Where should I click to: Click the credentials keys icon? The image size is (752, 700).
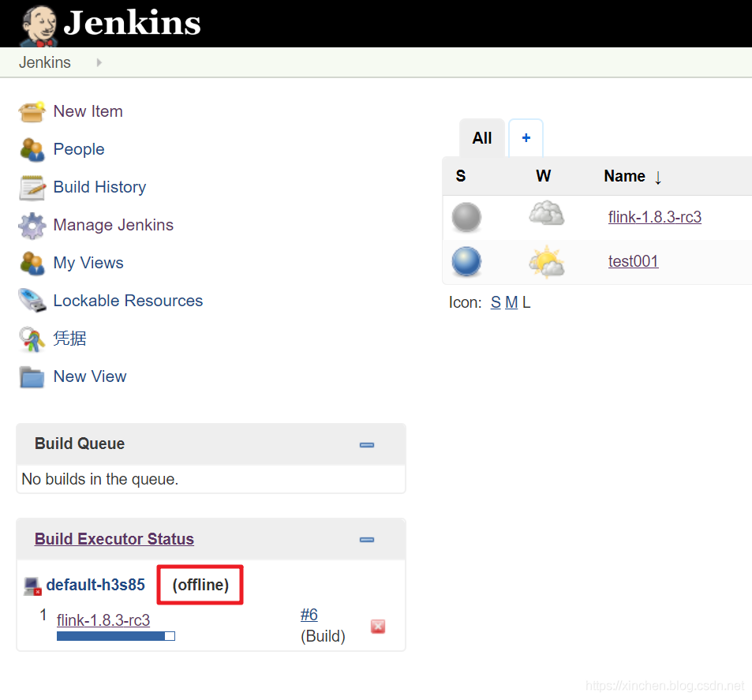click(32, 339)
